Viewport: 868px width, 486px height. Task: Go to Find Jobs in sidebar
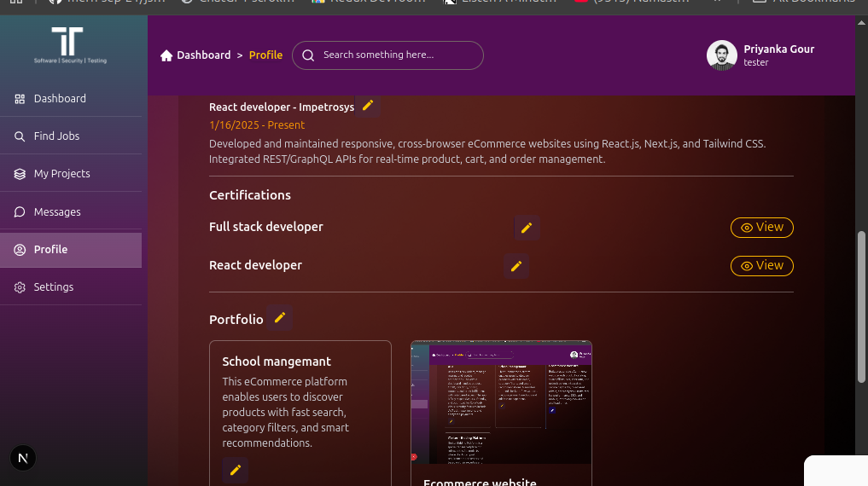coord(56,136)
